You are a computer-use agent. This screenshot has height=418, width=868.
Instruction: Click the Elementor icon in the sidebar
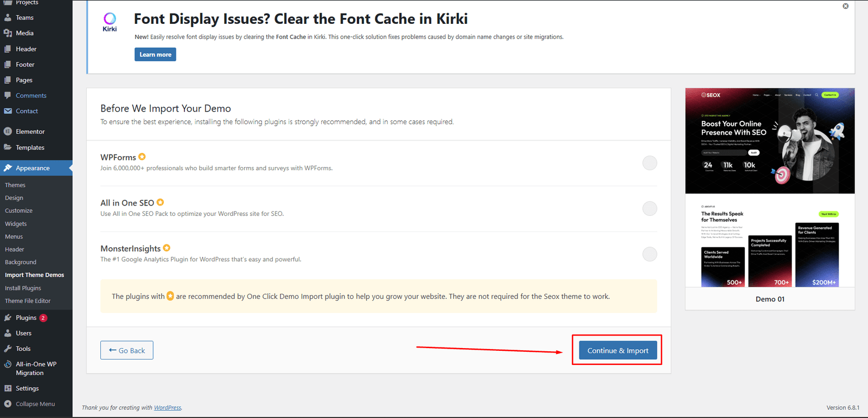(8, 132)
